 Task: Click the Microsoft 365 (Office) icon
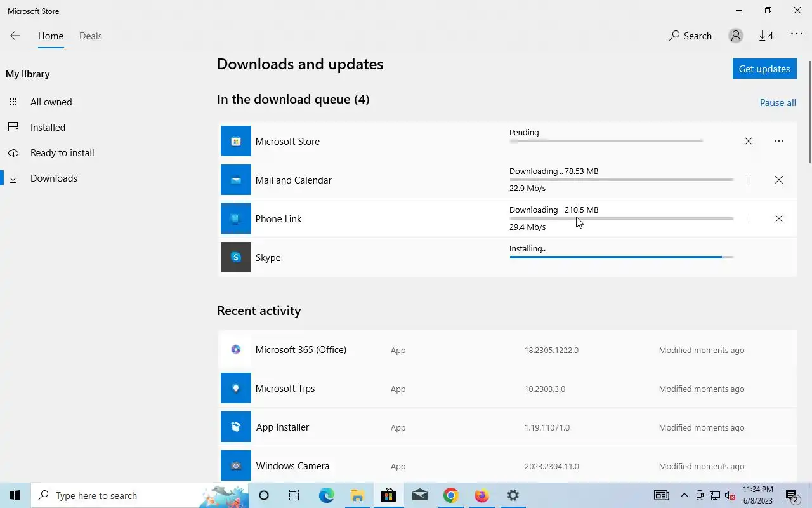pos(236,349)
